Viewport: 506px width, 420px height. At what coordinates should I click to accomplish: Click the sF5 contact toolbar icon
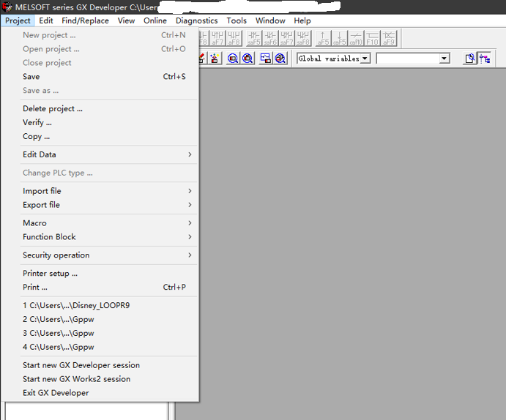[254, 38]
